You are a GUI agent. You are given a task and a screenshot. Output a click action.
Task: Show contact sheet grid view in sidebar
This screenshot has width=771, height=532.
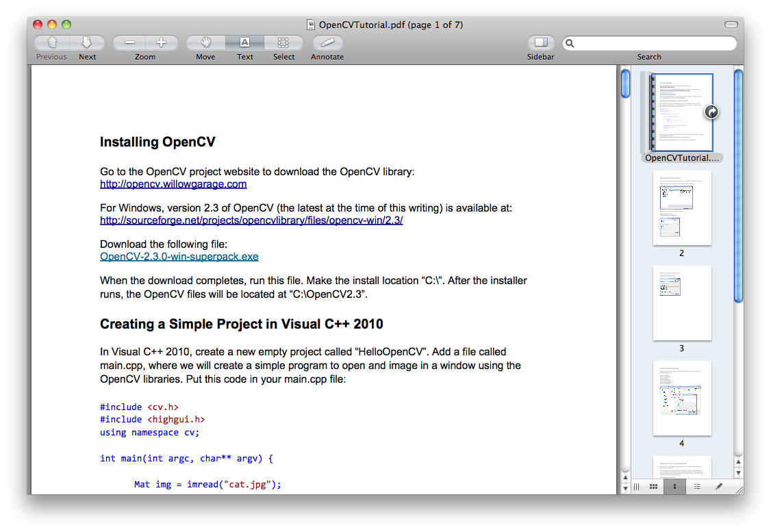pos(653,486)
